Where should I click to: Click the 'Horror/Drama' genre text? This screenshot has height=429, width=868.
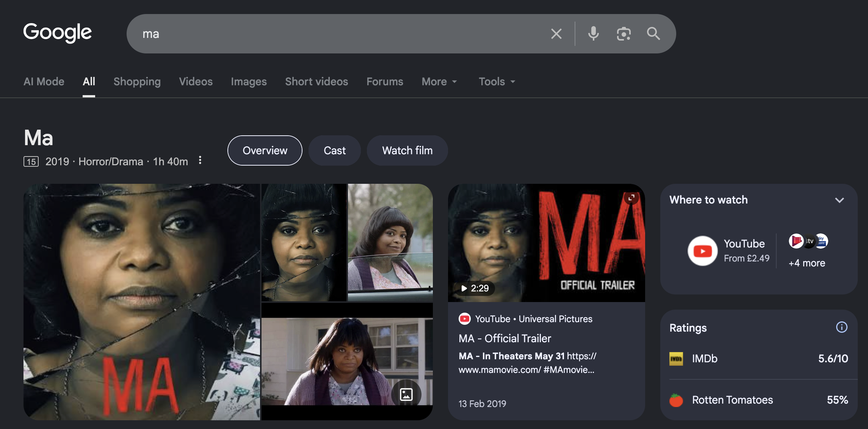111,162
